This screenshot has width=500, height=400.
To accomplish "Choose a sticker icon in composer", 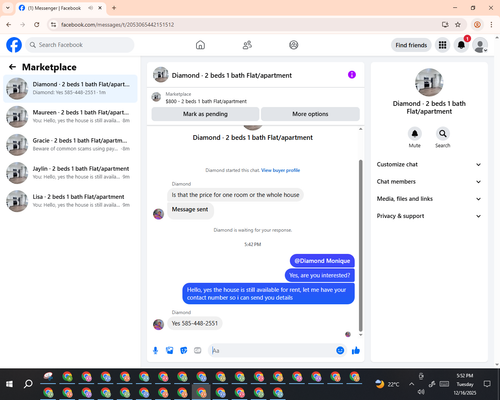I will point(184,350).
